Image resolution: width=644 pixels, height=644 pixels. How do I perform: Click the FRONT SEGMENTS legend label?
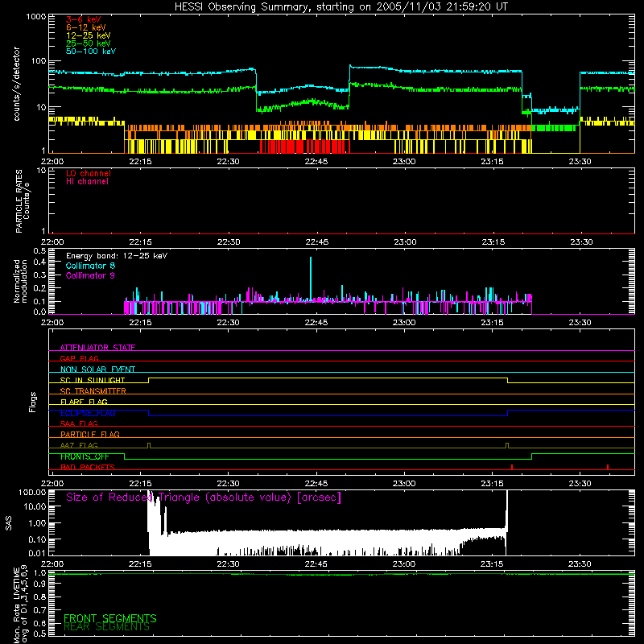(x=110, y=618)
